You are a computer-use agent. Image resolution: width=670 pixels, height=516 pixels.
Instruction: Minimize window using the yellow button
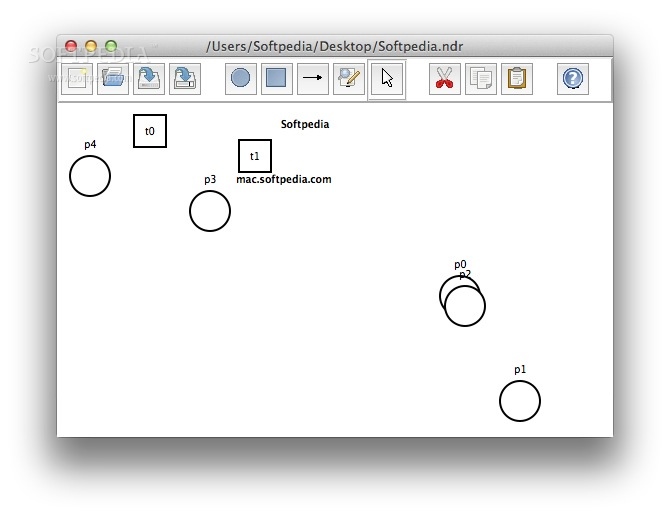click(91, 46)
